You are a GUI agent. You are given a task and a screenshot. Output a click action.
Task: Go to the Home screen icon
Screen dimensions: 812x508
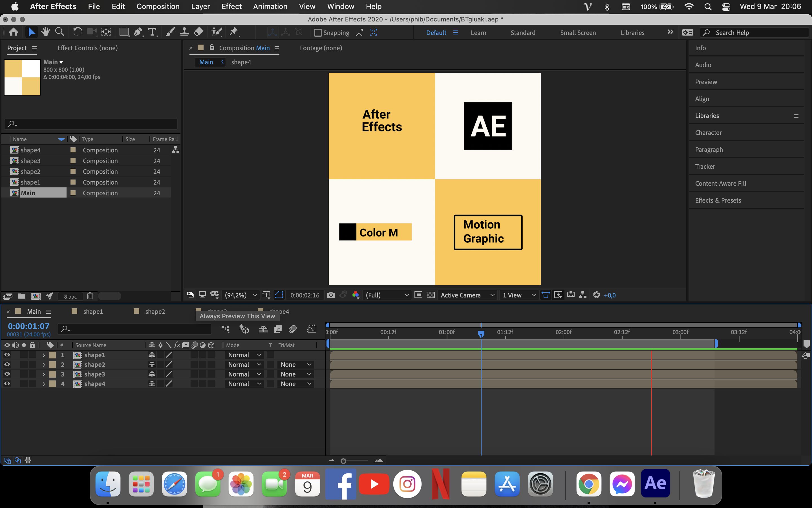[x=14, y=32]
